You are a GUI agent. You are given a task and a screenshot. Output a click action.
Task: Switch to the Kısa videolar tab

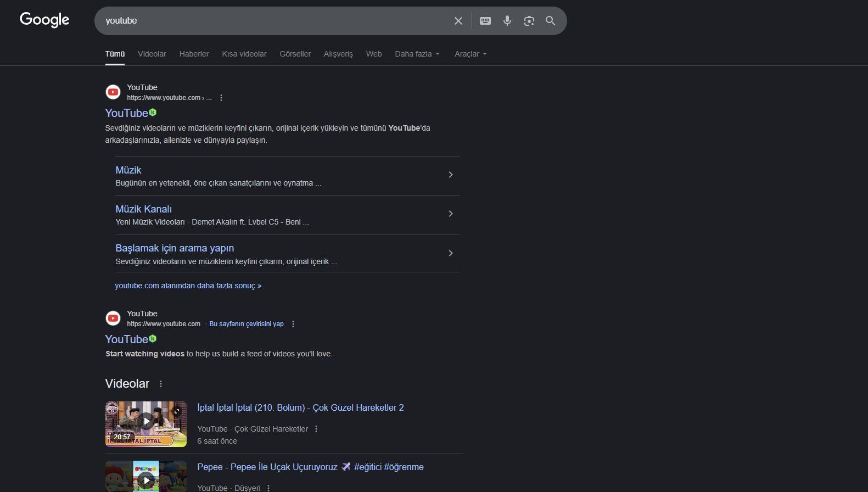[244, 54]
